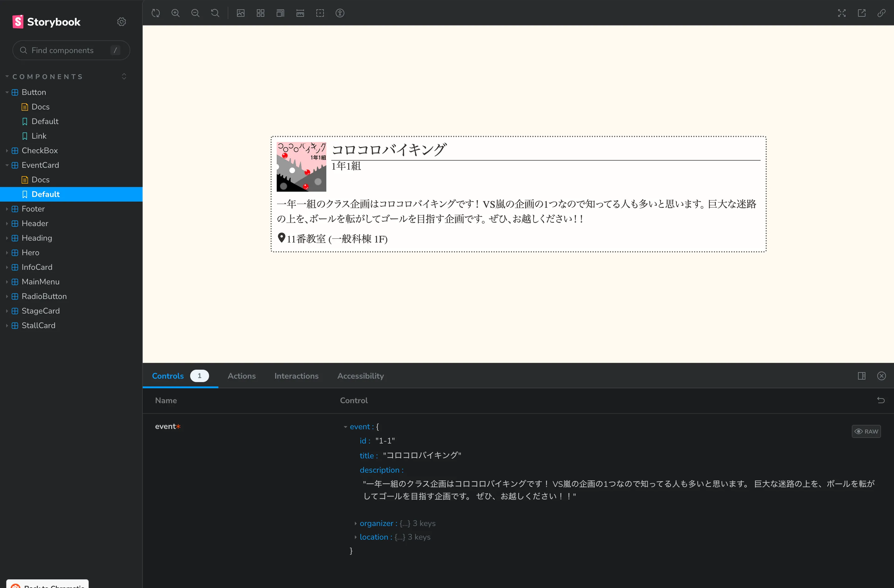Open the Interactions tab
Screen dimensions: 894x588
[x=296, y=376]
